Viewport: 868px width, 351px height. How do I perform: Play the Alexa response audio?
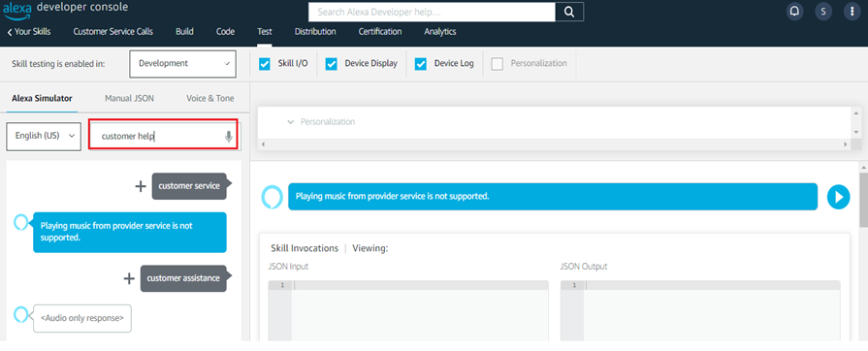[839, 197]
